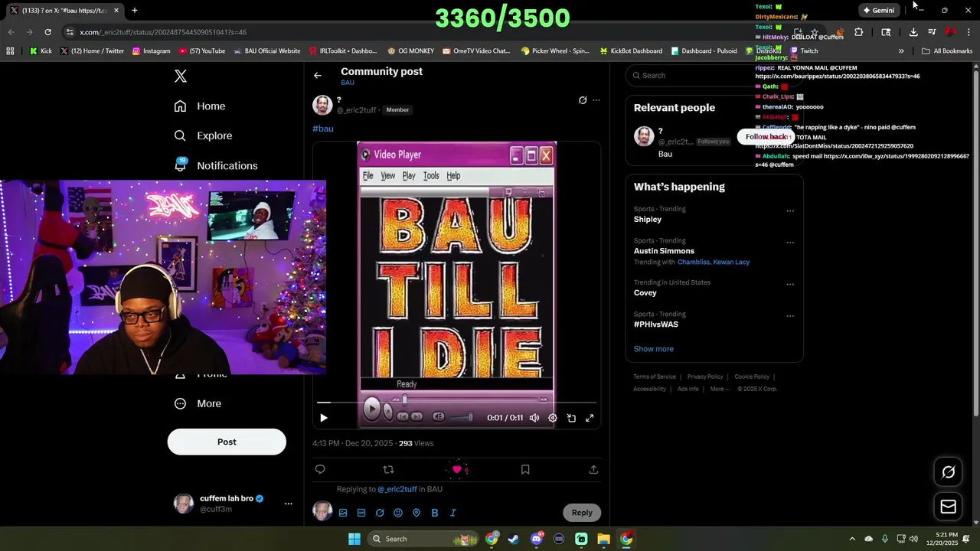This screenshot has width=980, height=551.
Task: Open Explore in the X sidebar
Action: [203, 135]
